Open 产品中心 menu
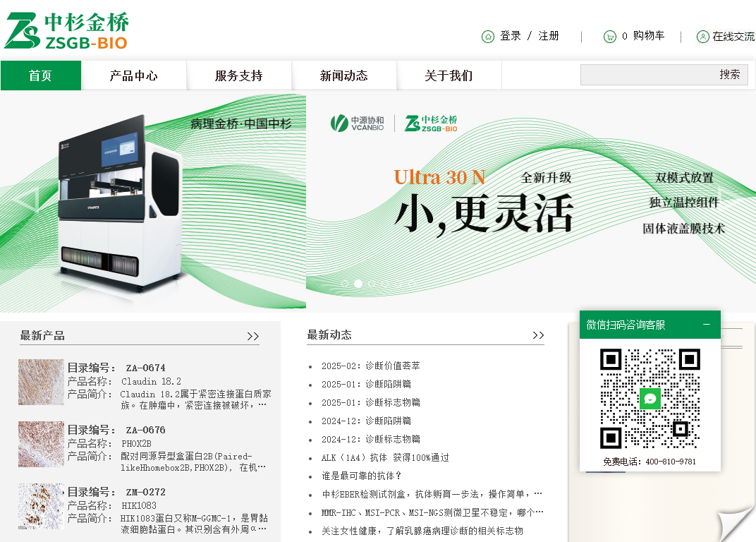Image resolution: width=756 pixels, height=542 pixels. tap(133, 76)
